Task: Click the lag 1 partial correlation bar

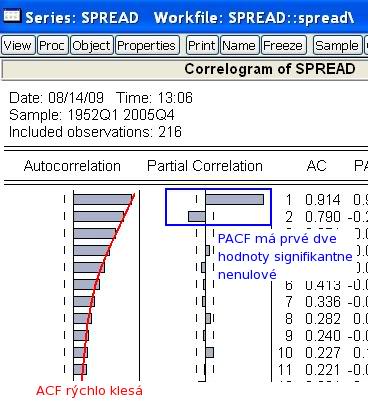Action: coord(234,200)
